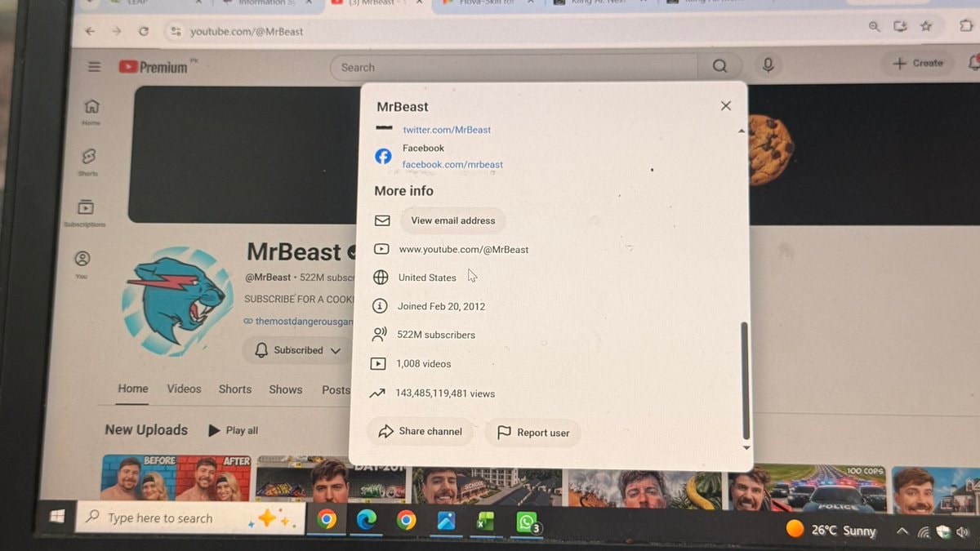Click the Facebook logo icon

pyautogui.click(x=383, y=156)
